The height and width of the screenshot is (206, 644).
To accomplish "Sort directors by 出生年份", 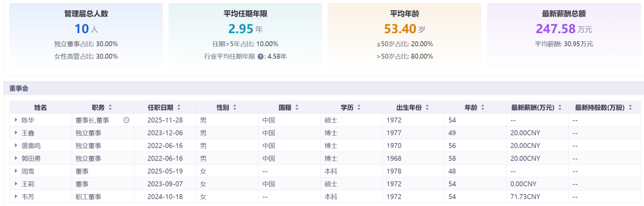I will point(427,108).
